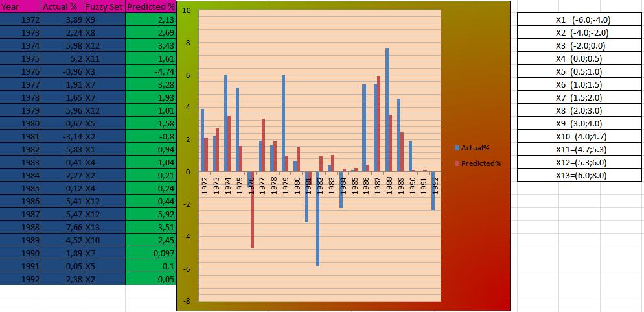Screen dimensions: 644x312
Task: Select the Year column header cell
Action: (20, 6)
